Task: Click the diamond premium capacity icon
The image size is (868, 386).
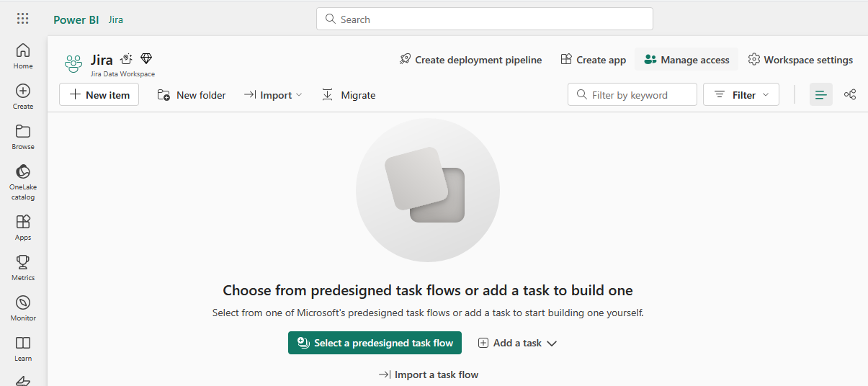Action: pos(146,59)
